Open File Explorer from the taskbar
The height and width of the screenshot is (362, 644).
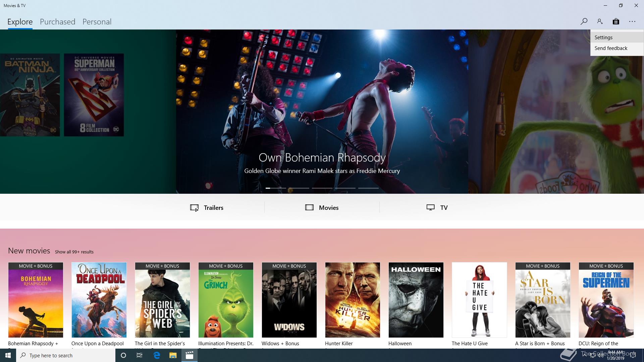pyautogui.click(x=173, y=355)
